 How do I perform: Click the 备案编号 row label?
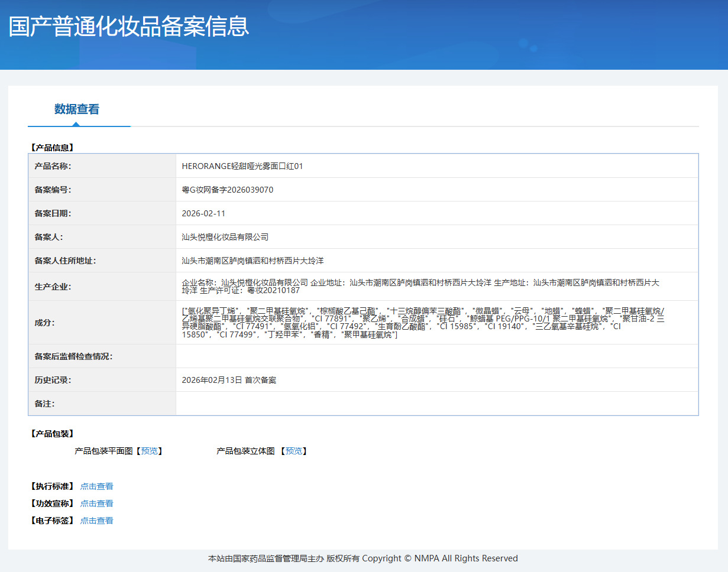(53, 190)
